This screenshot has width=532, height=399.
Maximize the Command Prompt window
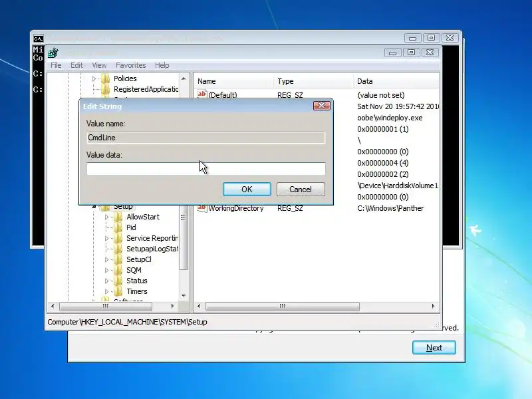pos(431,38)
